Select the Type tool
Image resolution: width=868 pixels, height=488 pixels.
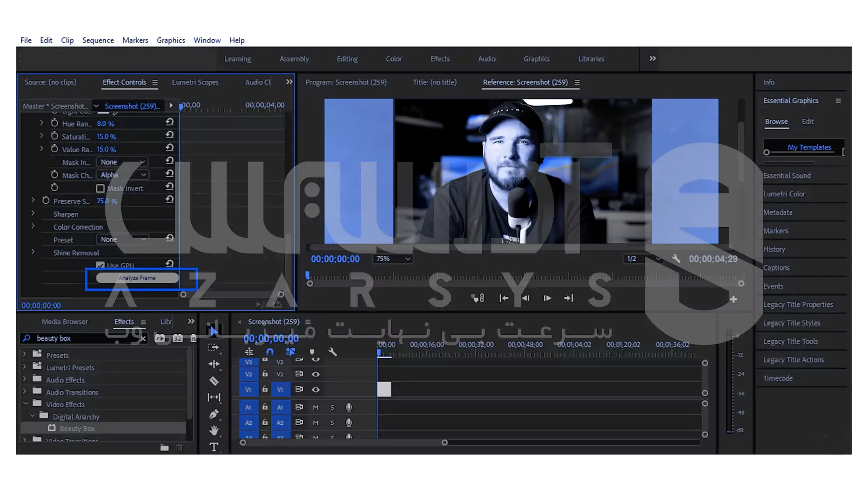(x=214, y=447)
